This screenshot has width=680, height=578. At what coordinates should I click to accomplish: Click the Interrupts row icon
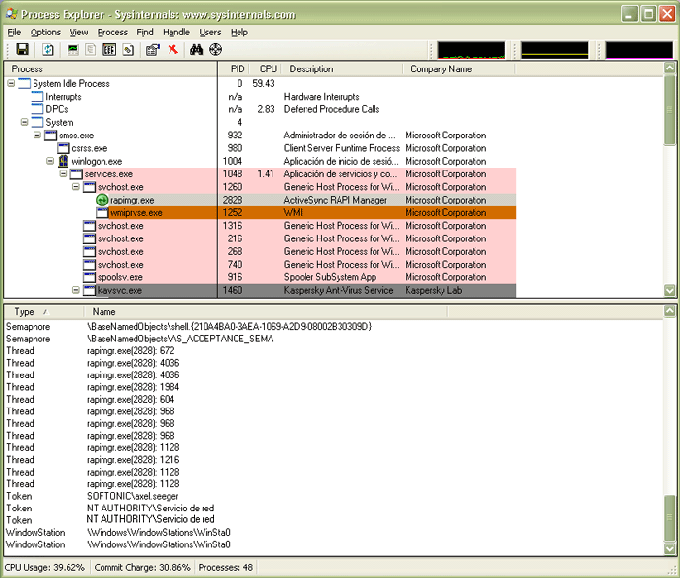point(37,96)
